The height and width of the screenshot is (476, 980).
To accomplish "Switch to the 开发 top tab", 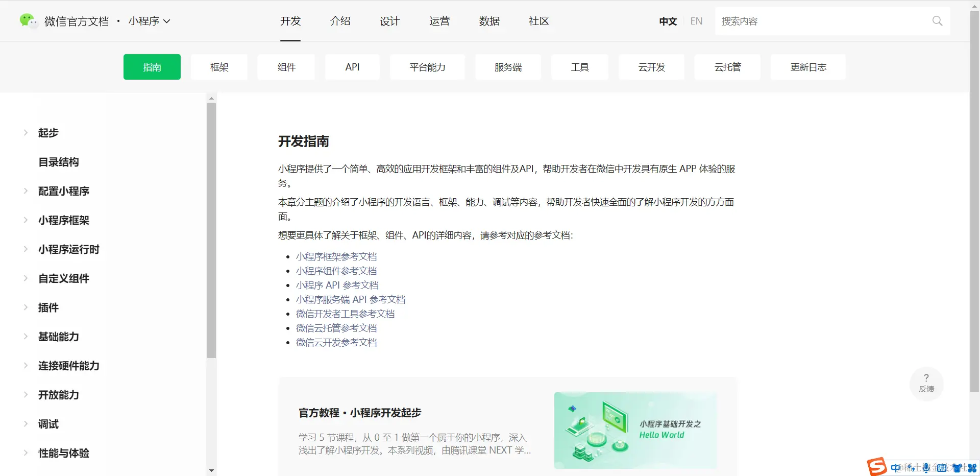I will (x=290, y=21).
